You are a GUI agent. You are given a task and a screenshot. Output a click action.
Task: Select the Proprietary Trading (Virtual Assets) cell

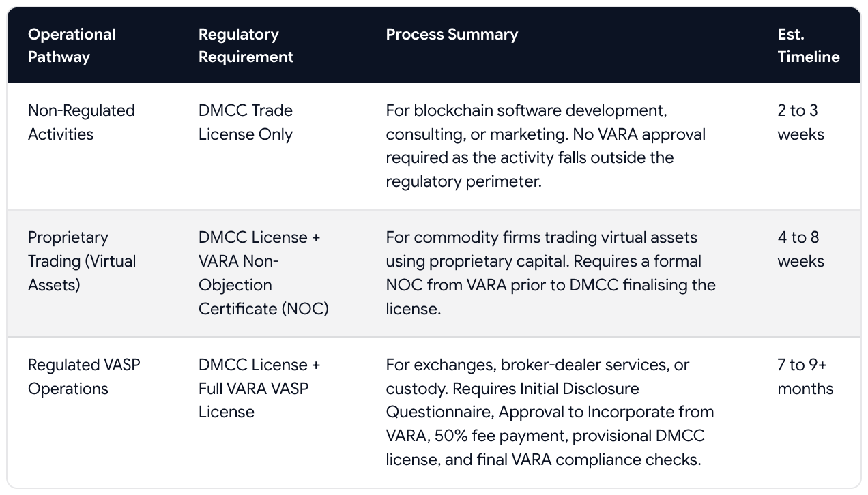82,261
